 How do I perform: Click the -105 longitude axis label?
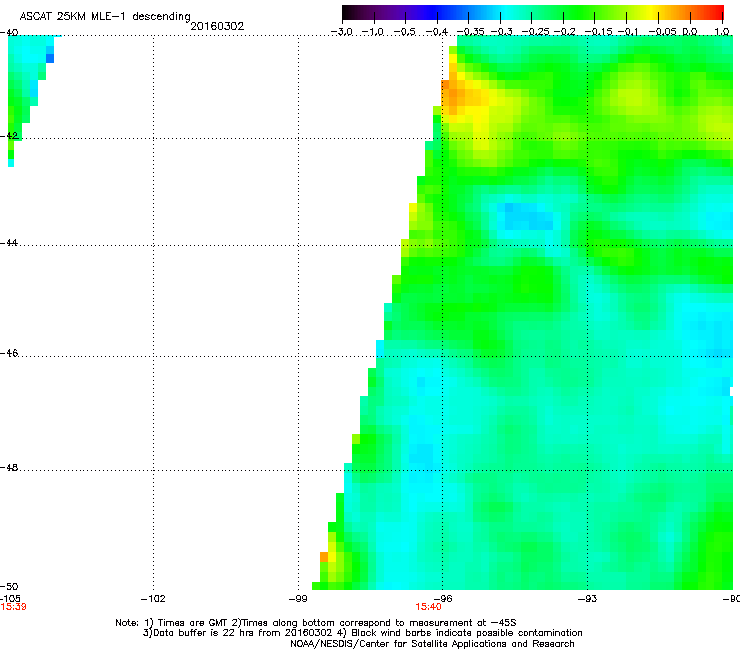tap(10, 599)
